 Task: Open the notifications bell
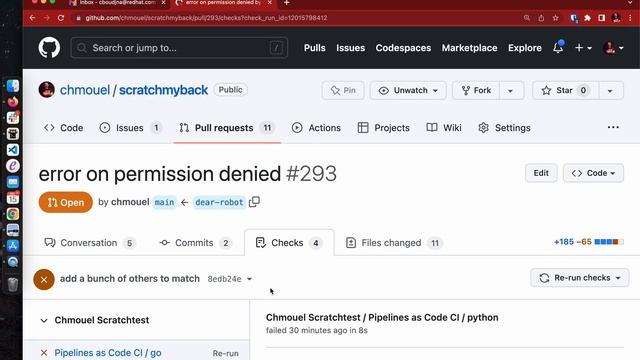coord(558,47)
